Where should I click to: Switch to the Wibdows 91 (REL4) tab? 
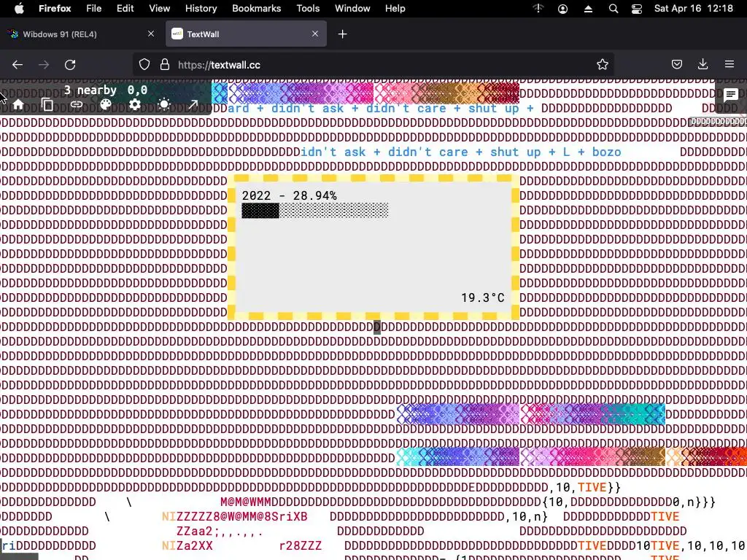coord(81,34)
